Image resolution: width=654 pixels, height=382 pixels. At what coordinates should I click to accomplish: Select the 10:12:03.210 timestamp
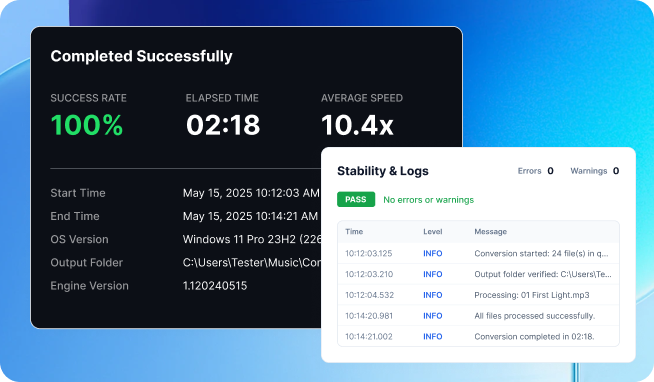369,274
